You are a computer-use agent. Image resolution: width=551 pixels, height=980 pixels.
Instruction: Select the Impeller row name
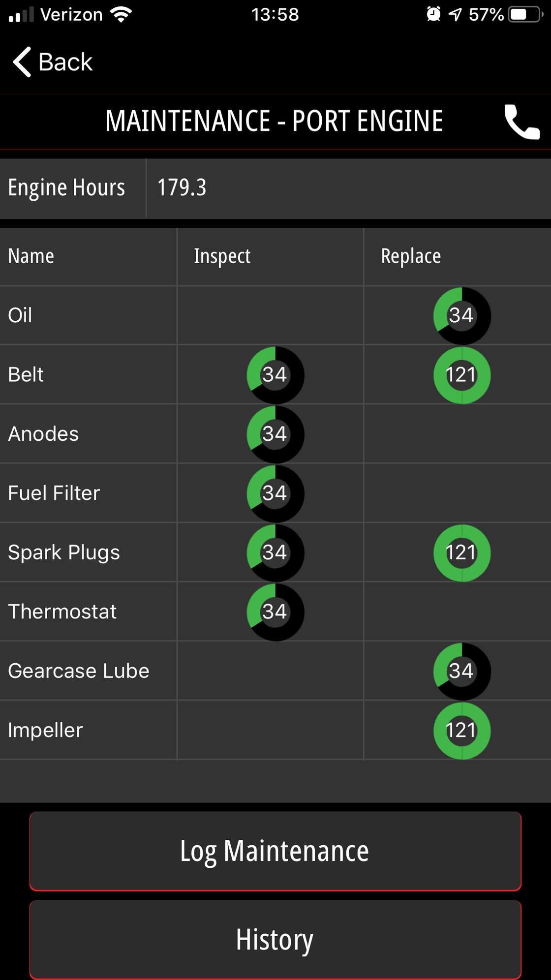tap(45, 731)
